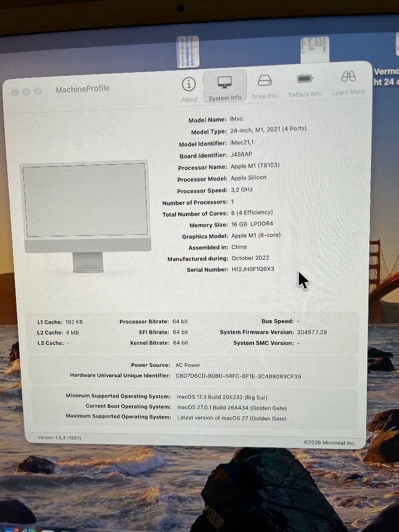
Task: Click the MachineProfile window title
Action: tap(83, 89)
